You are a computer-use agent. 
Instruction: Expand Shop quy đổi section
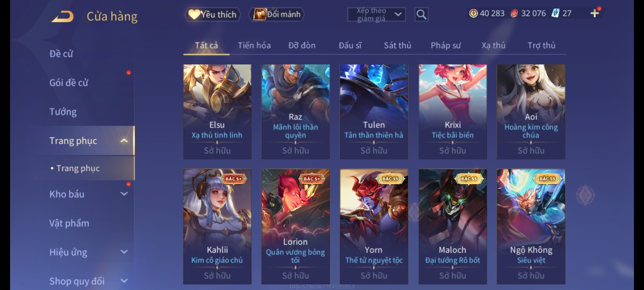124,281
